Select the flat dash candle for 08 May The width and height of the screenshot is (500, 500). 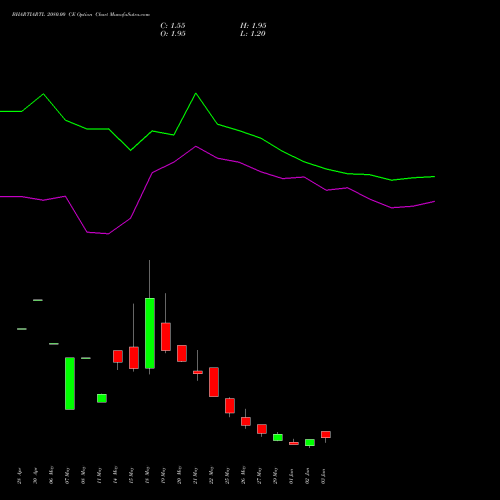[x=86, y=358]
